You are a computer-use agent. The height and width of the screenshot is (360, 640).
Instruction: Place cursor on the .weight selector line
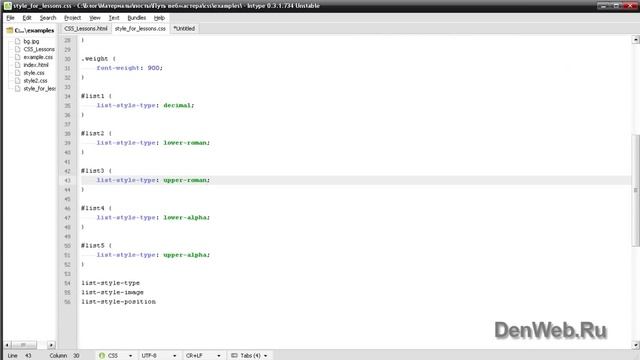click(x=98, y=59)
